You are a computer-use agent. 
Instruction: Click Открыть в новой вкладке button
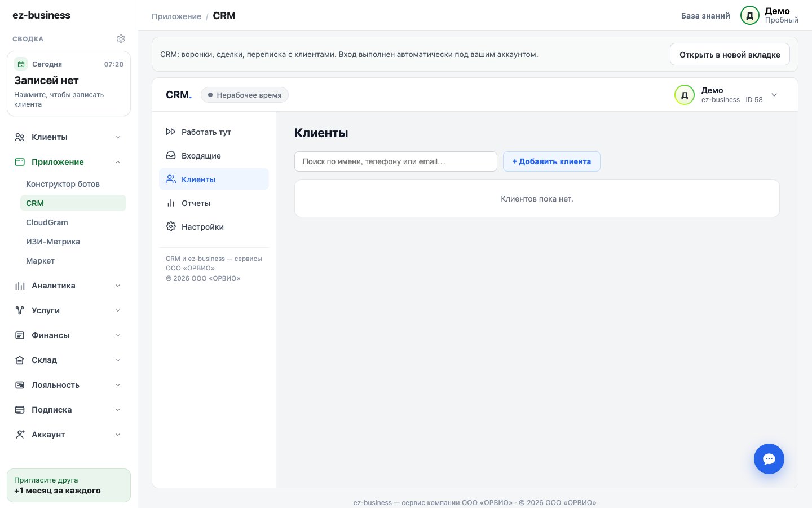click(730, 55)
